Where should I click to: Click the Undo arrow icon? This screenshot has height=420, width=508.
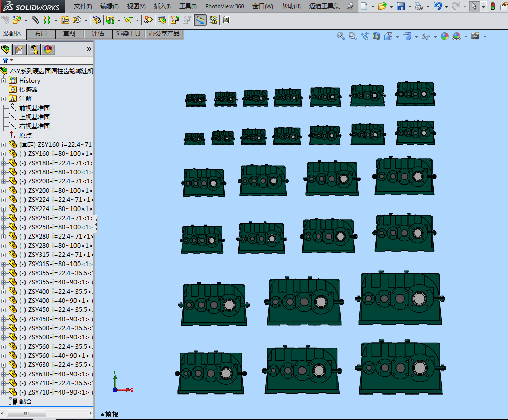[438, 6]
